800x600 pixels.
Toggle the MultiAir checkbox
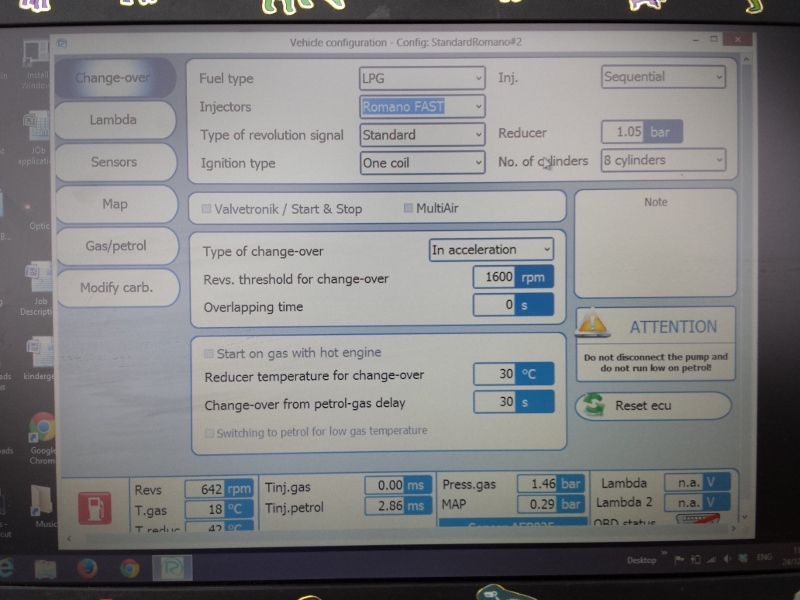point(408,208)
